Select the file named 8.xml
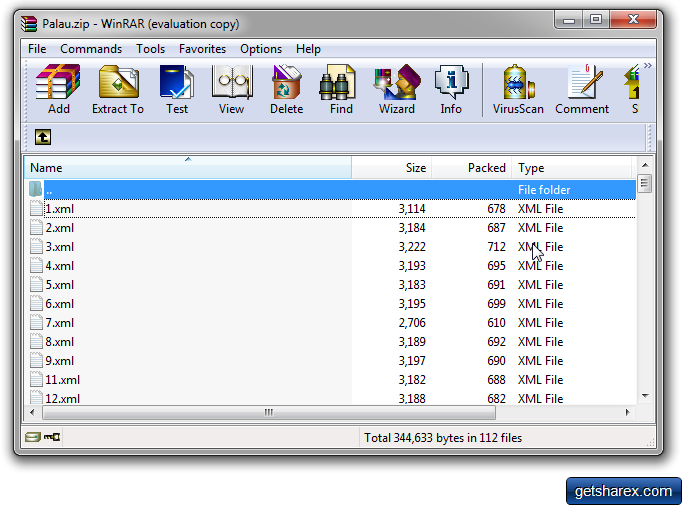Viewport: 682px width, 505px height. coord(60,341)
